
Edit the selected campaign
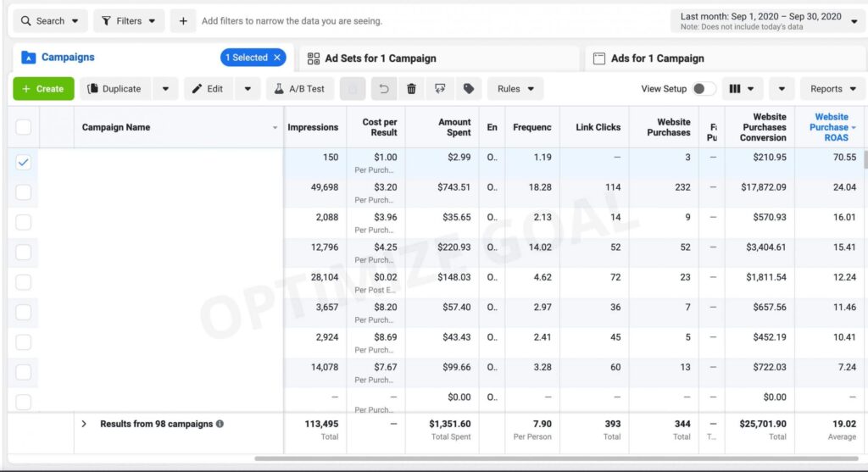pyautogui.click(x=208, y=88)
